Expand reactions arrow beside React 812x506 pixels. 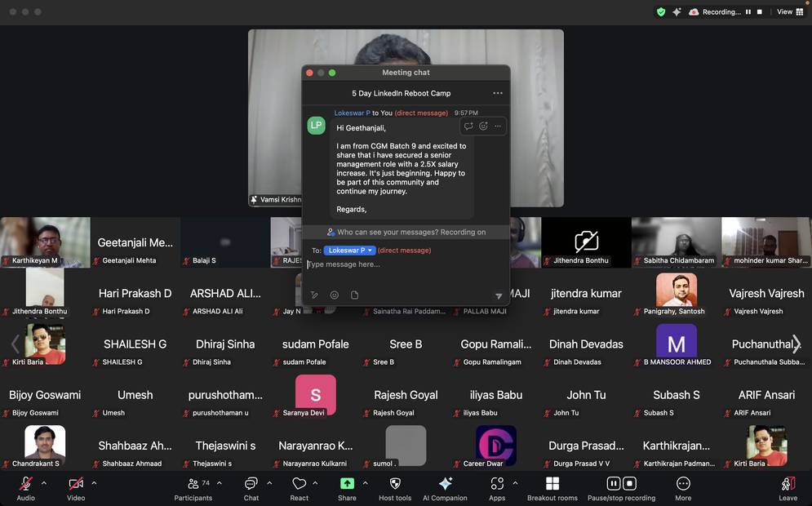tap(315, 482)
